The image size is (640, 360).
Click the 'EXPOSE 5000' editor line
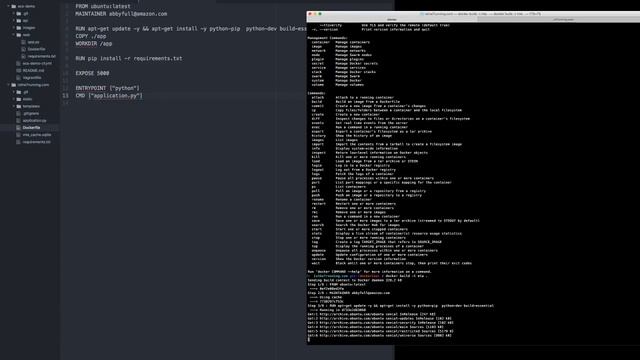click(92, 73)
